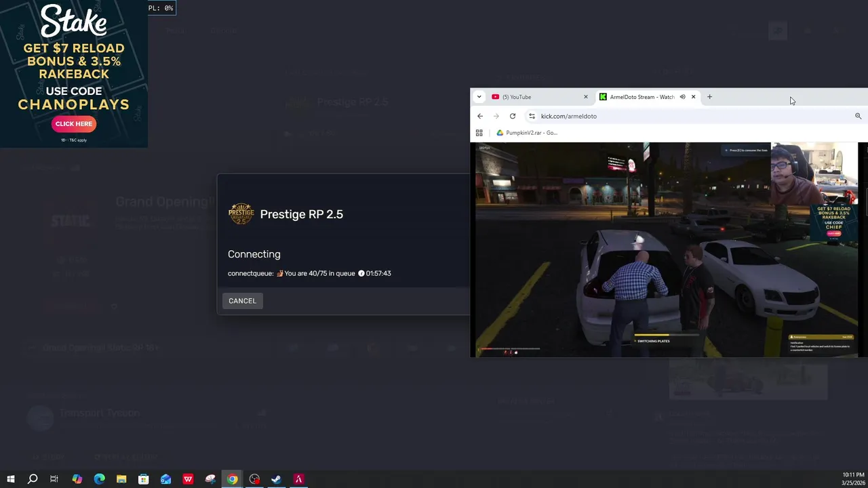Open the recording app with red dot
Screen dimensions: 868x488
tap(254, 479)
